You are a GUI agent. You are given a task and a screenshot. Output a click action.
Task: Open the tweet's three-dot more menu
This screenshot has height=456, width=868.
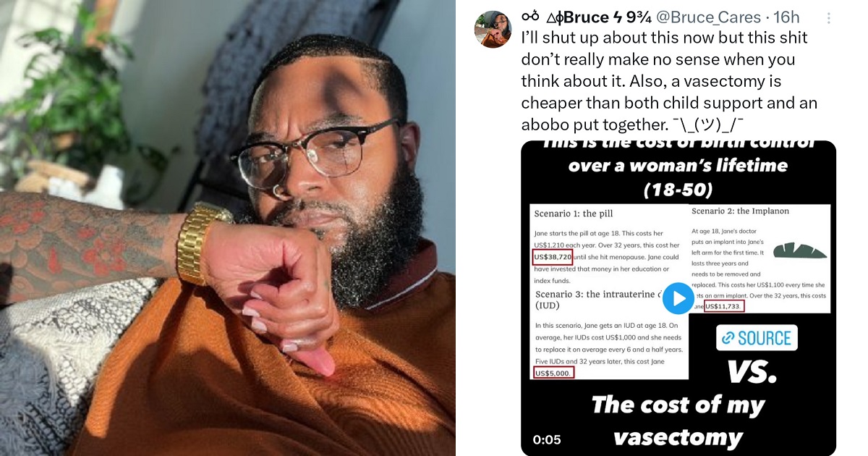829,18
